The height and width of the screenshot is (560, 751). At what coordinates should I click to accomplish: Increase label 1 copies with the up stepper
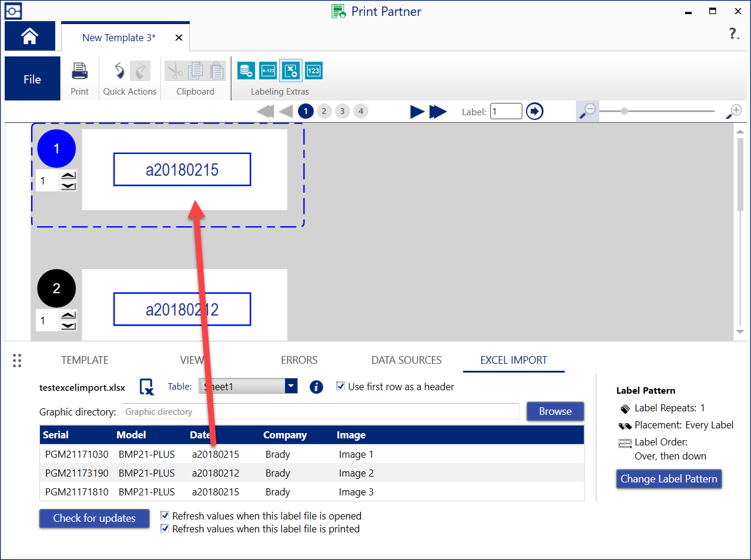pyautogui.click(x=69, y=175)
